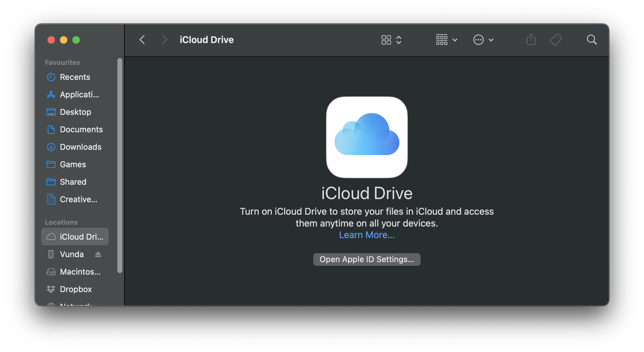Click the Share toolbar icon

[531, 40]
